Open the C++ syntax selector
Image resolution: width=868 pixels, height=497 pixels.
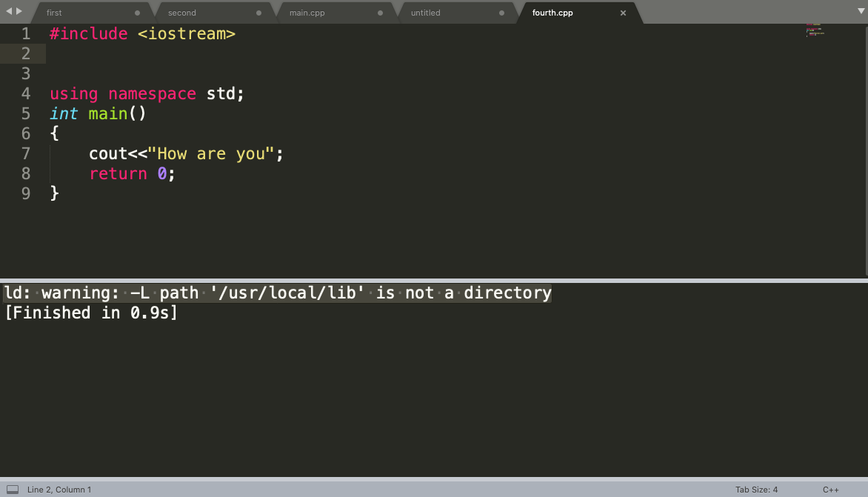(830, 490)
